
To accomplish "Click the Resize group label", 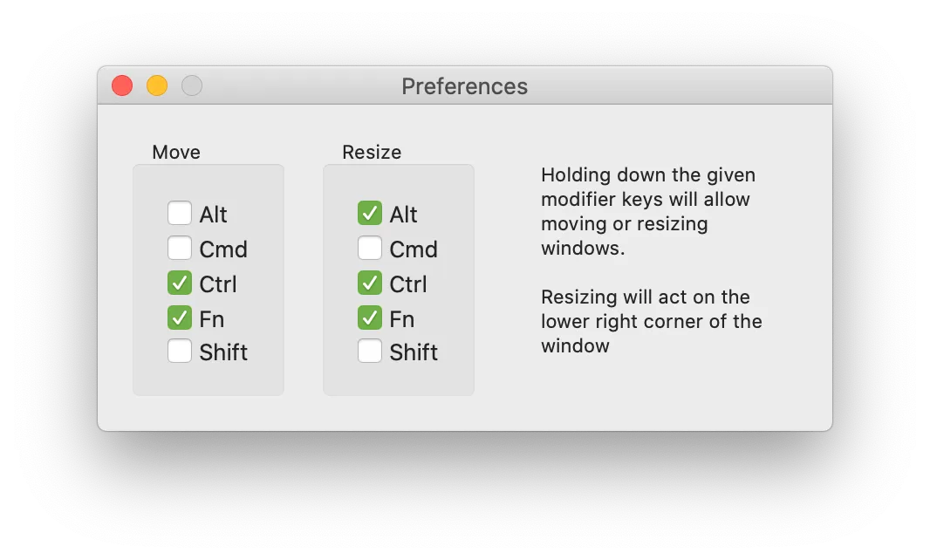I will pyautogui.click(x=371, y=151).
